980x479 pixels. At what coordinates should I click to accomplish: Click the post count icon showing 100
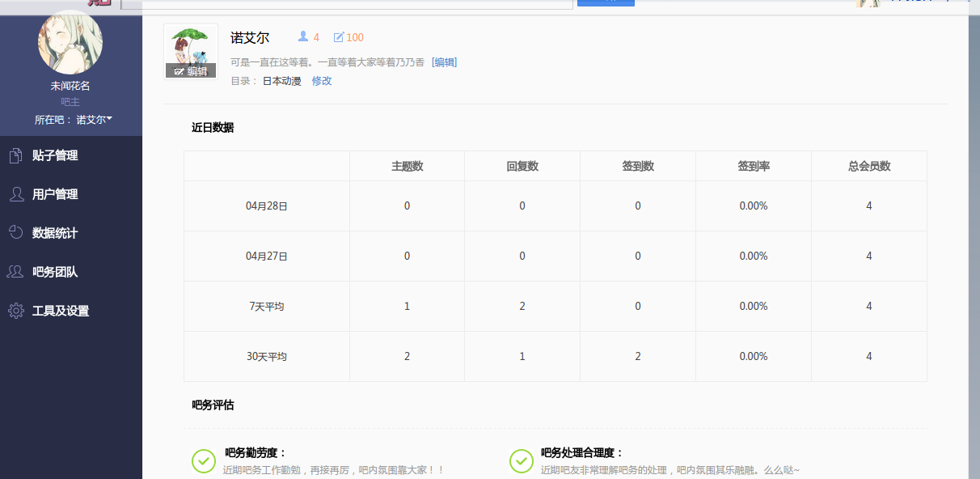pyautogui.click(x=339, y=37)
